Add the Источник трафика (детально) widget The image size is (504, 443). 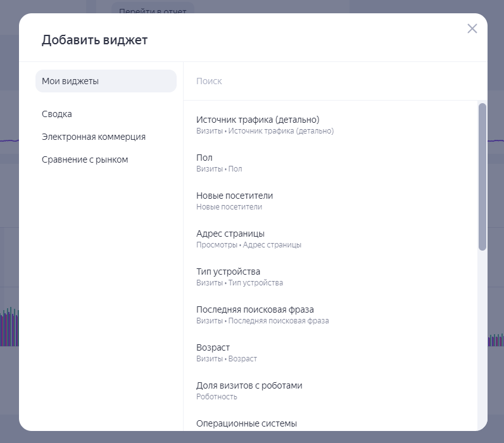tap(258, 120)
